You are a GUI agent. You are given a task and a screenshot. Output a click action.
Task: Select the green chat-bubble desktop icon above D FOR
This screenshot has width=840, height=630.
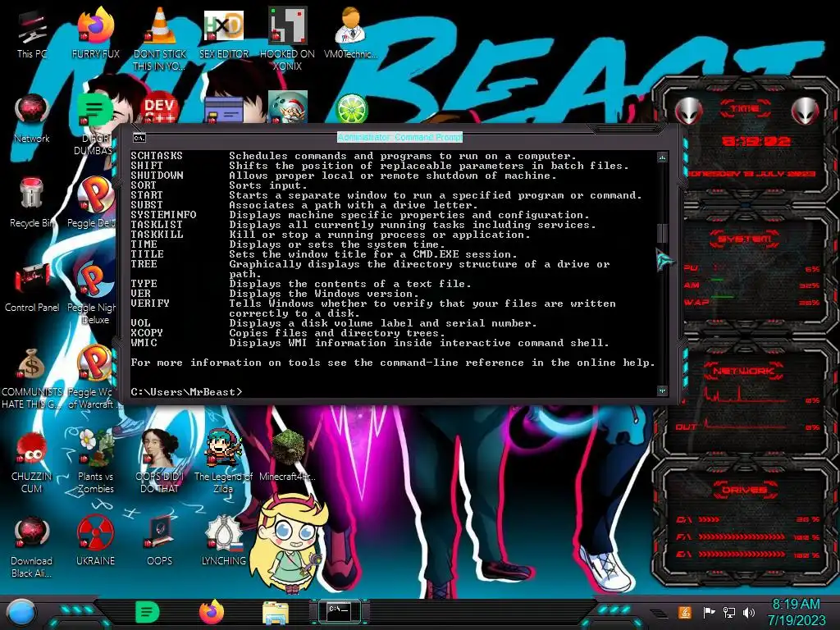click(95, 110)
